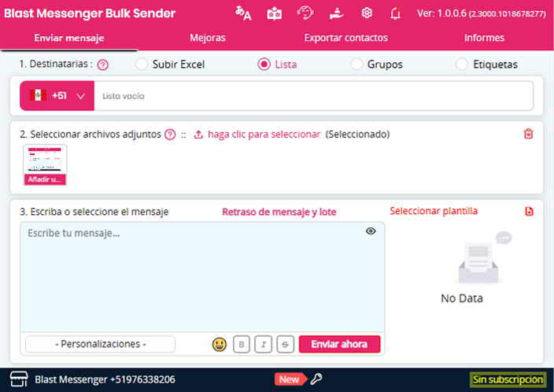The width and height of the screenshot is (554, 392).
Task: Click add template file icon
Action: coord(529,212)
